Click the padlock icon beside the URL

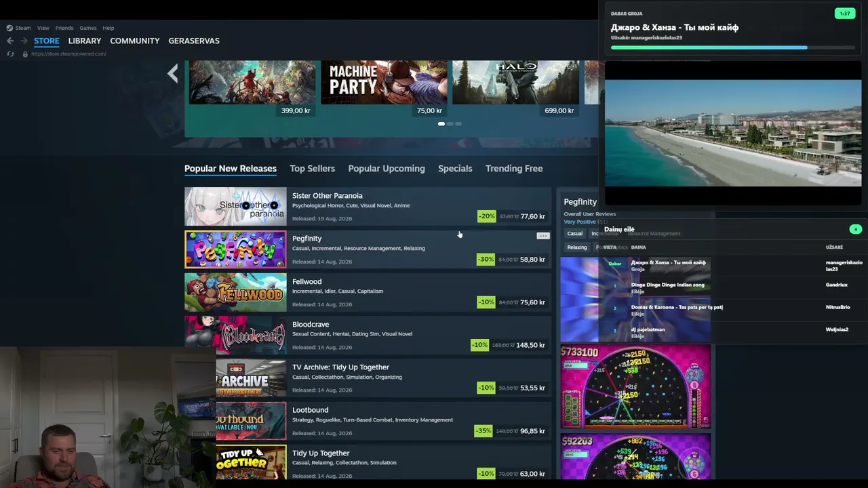coord(25,54)
